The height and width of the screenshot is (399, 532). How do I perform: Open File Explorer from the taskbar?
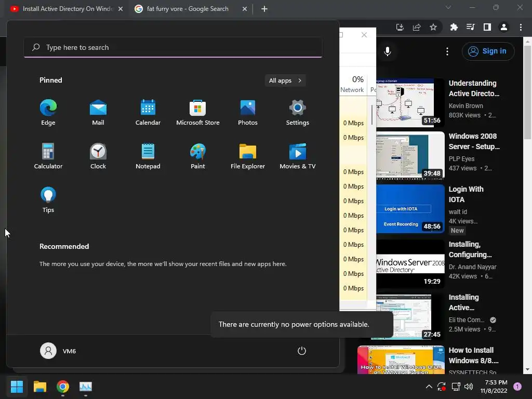39,387
